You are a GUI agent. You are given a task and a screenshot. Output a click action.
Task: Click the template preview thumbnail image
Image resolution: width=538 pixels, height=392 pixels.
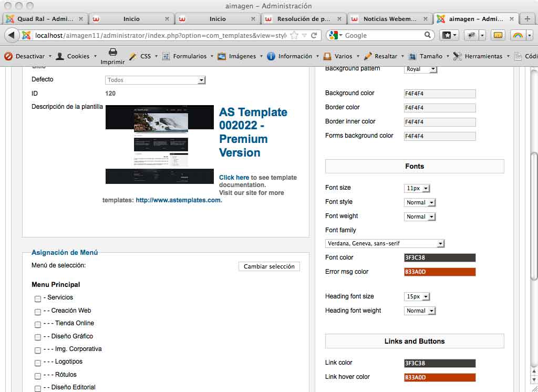[160, 144]
